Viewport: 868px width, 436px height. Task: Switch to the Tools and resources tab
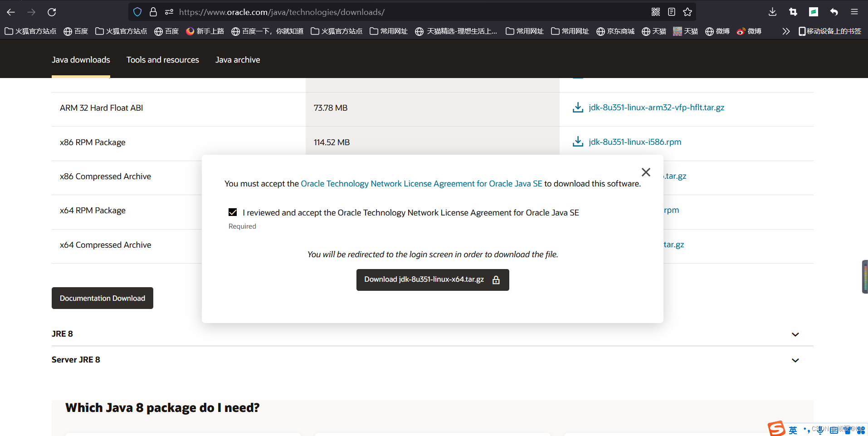pos(163,60)
